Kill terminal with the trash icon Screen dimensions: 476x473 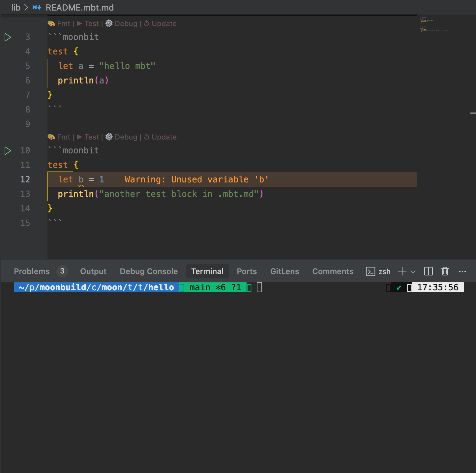point(445,271)
